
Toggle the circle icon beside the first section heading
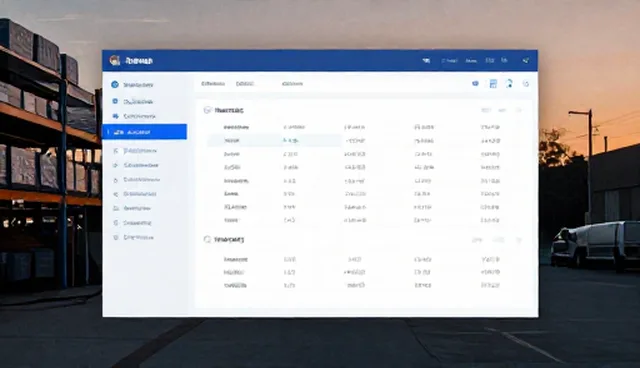coord(207,110)
